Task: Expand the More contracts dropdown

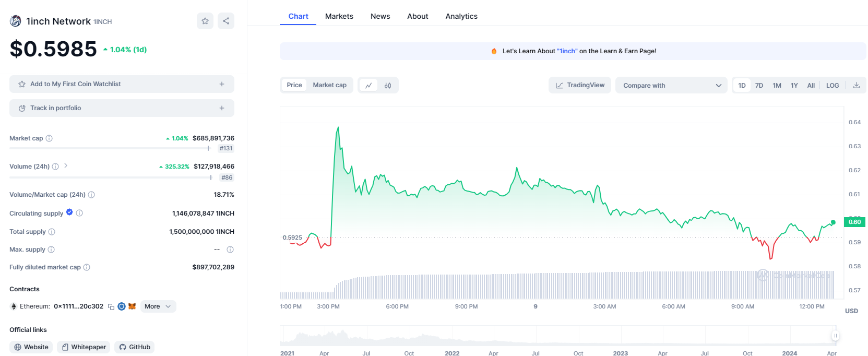Action: click(158, 306)
